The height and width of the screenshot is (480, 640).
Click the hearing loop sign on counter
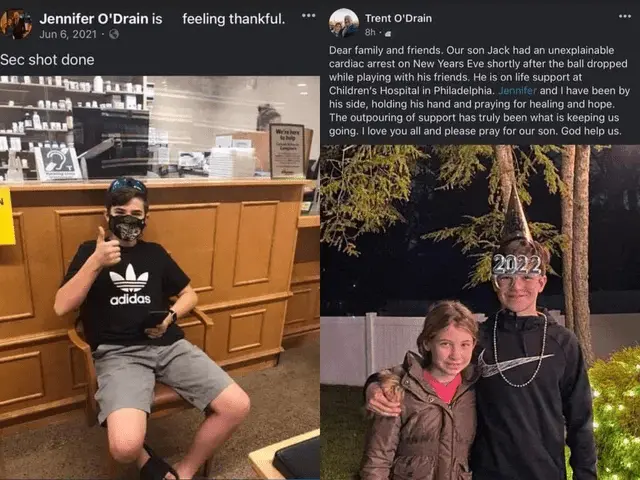(58, 163)
